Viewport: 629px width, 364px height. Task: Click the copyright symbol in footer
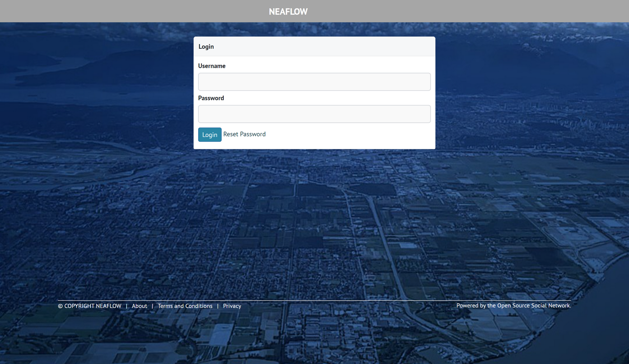[60, 306]
